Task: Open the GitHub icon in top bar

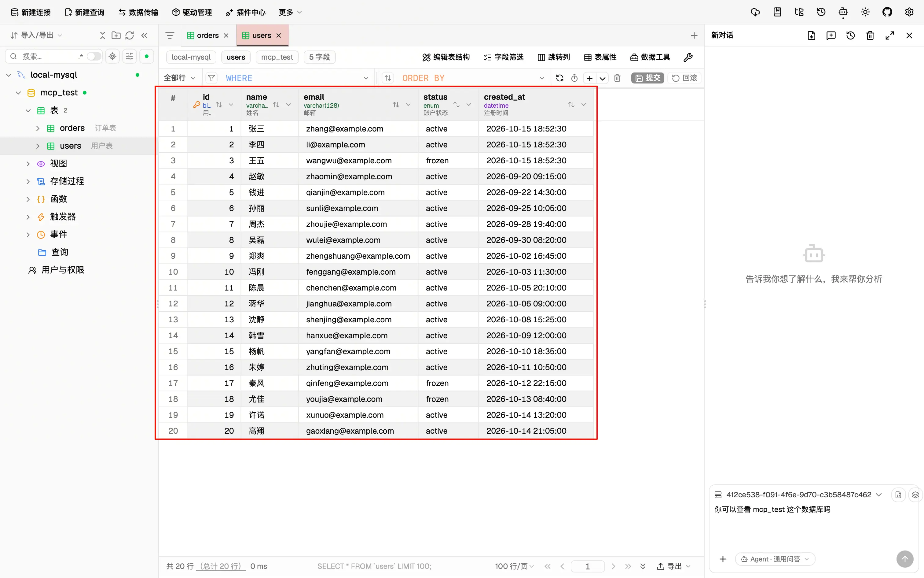Action: click(887, 12)
